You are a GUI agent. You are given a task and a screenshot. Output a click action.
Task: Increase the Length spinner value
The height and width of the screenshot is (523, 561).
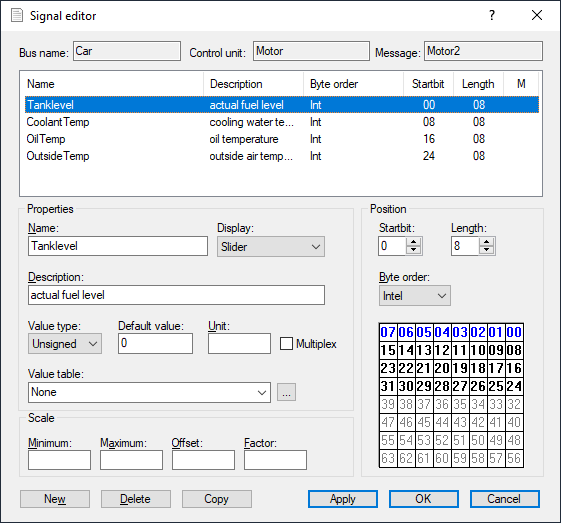coord(487,242)
